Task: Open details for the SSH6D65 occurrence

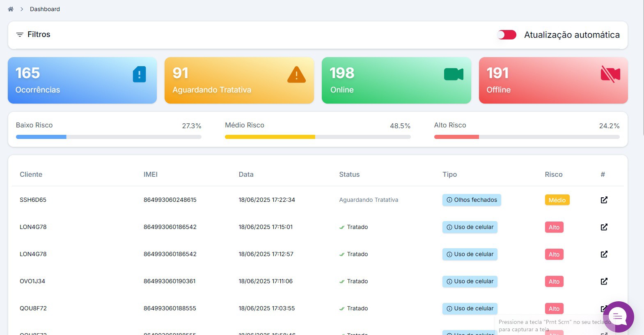Action: tap(604, 200)
